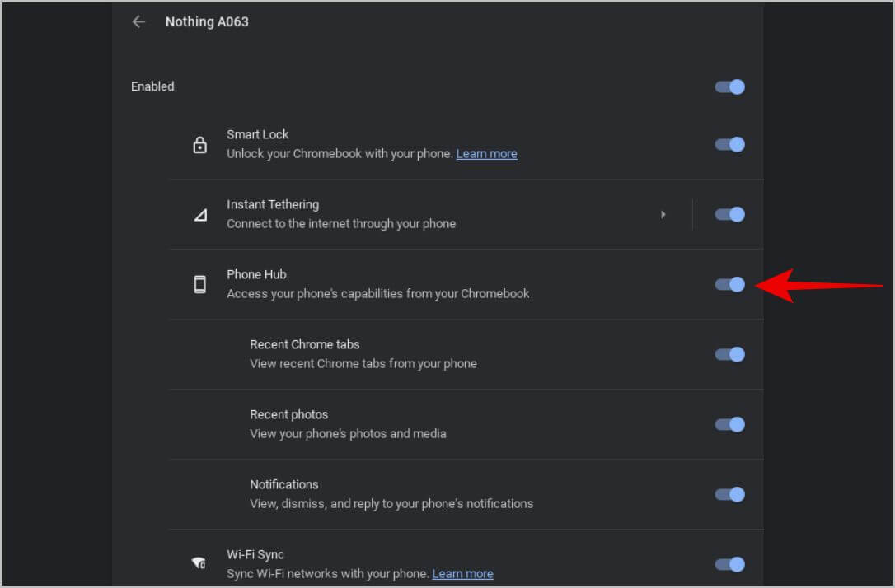Open Learn more link under Wi-Fi Sync
Image resolution: width=895 pixels, height=588 pixels.
(462, 574)
